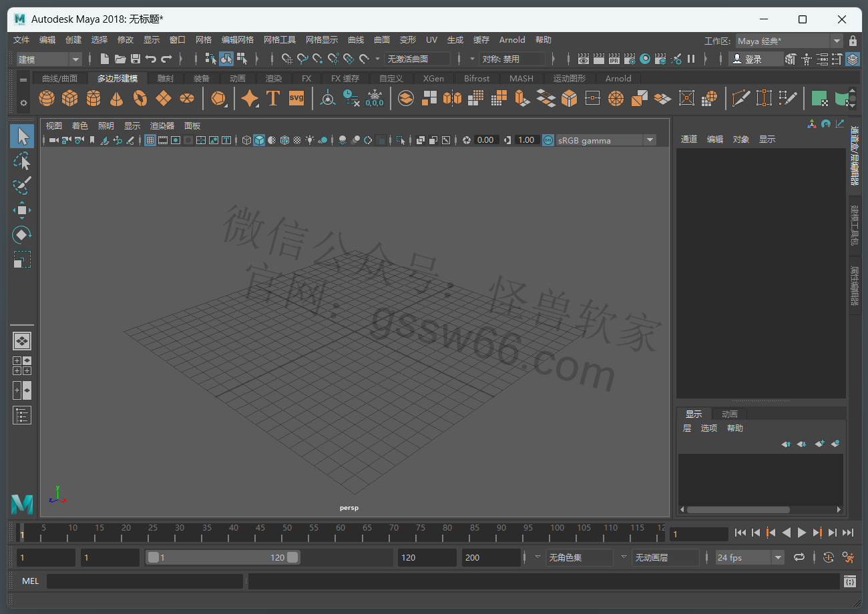Toggle the color management ON button

point(548,140)
